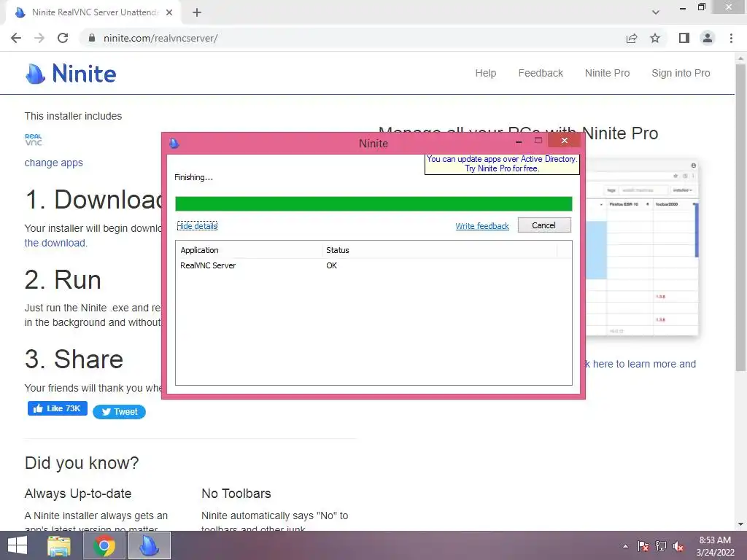The height and width of the screenshot is (560, 747).
Task: Select Ninite installer in the taskbar
Action: click(149, 545)
